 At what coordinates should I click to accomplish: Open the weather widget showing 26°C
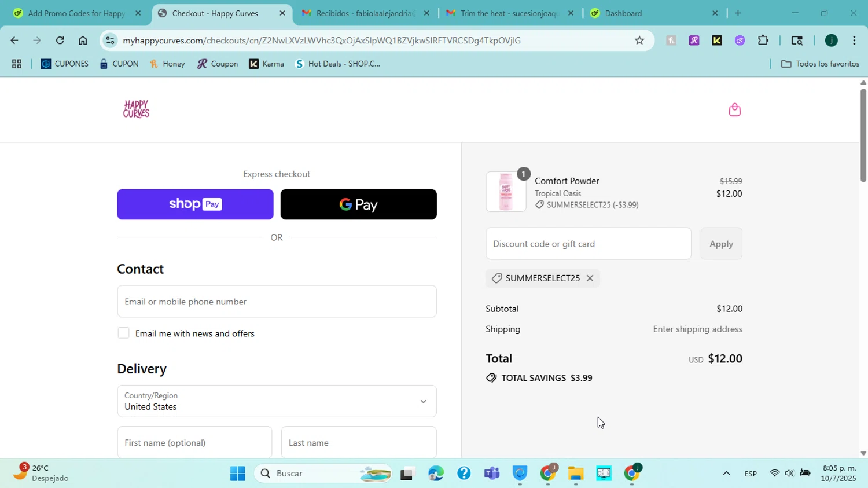tap(41, 474)
